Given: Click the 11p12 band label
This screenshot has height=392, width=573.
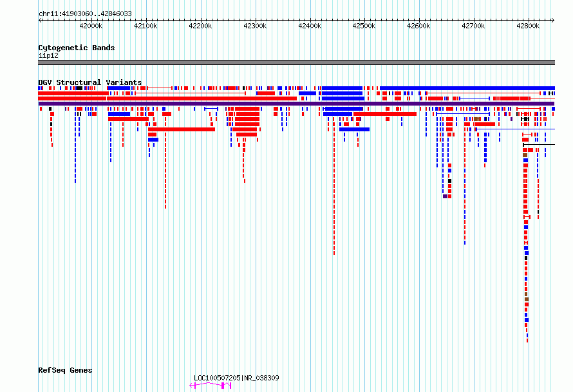Looking at the screenshot, I should tap(48, 55).
